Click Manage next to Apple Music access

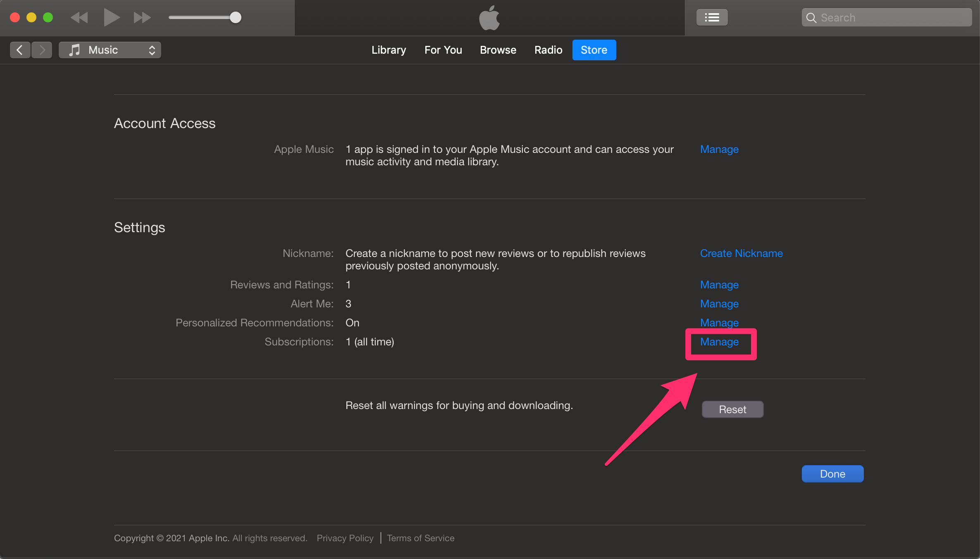click(x=719, y=149)
